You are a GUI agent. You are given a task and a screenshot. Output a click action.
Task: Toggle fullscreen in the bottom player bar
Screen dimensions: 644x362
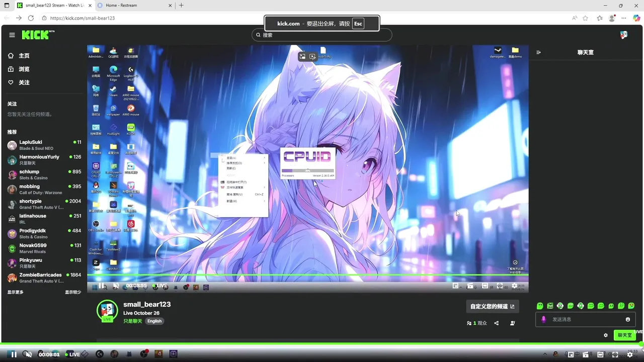pyautogui.click(x=615, y=354)
